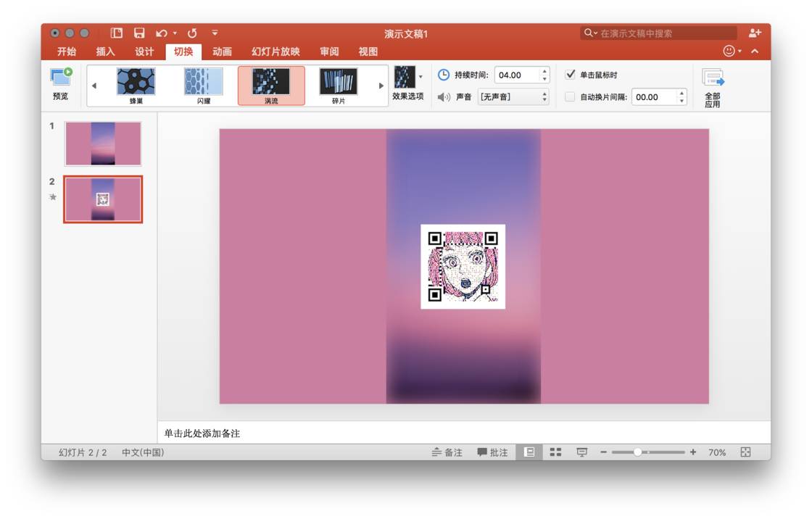
Task: Show previous transitions with left arrow
Action: tap(94, 86)
